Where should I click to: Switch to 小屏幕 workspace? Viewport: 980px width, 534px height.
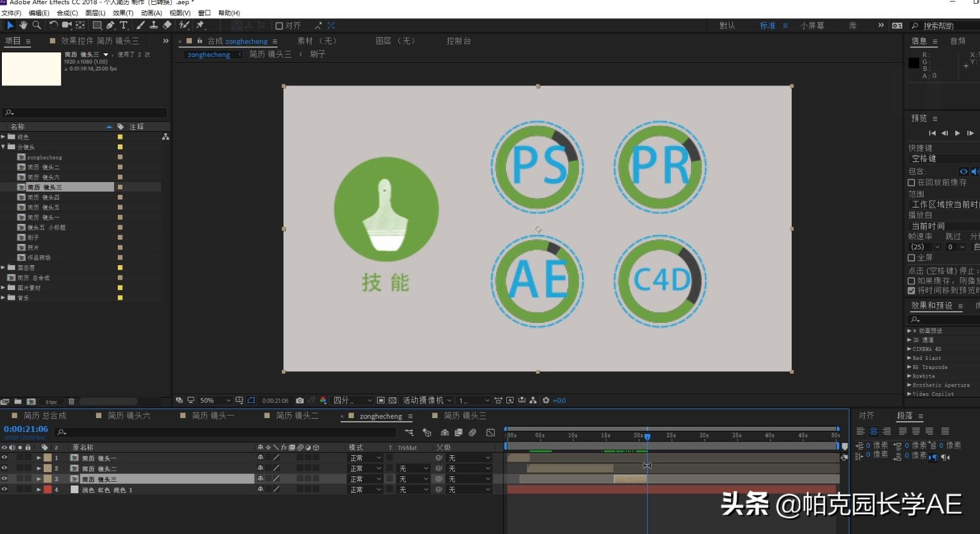click(x=812, y=25)
